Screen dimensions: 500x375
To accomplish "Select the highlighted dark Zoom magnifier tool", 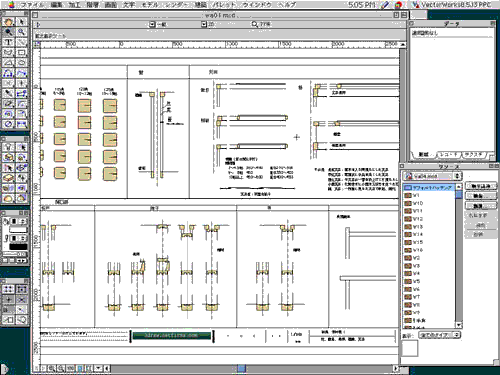I will [8, 32].
